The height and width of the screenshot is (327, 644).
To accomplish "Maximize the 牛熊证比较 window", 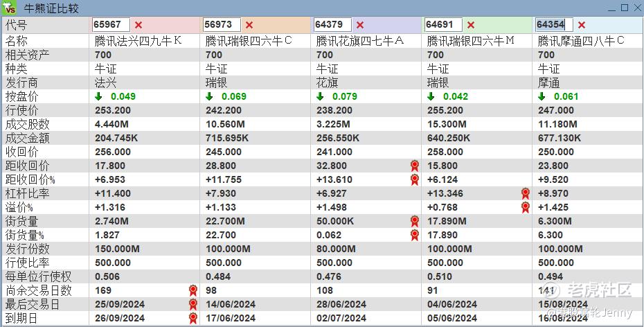I will coord(625,8).
